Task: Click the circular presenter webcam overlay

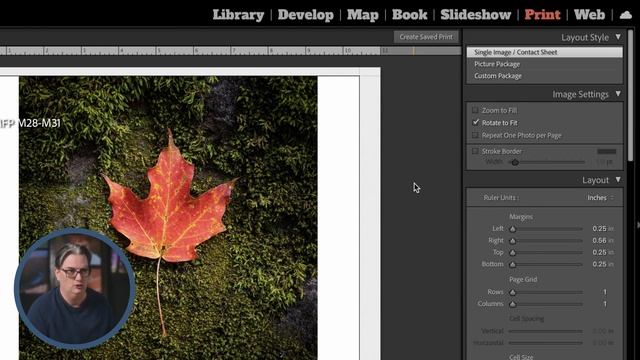Action: (74, 288)
